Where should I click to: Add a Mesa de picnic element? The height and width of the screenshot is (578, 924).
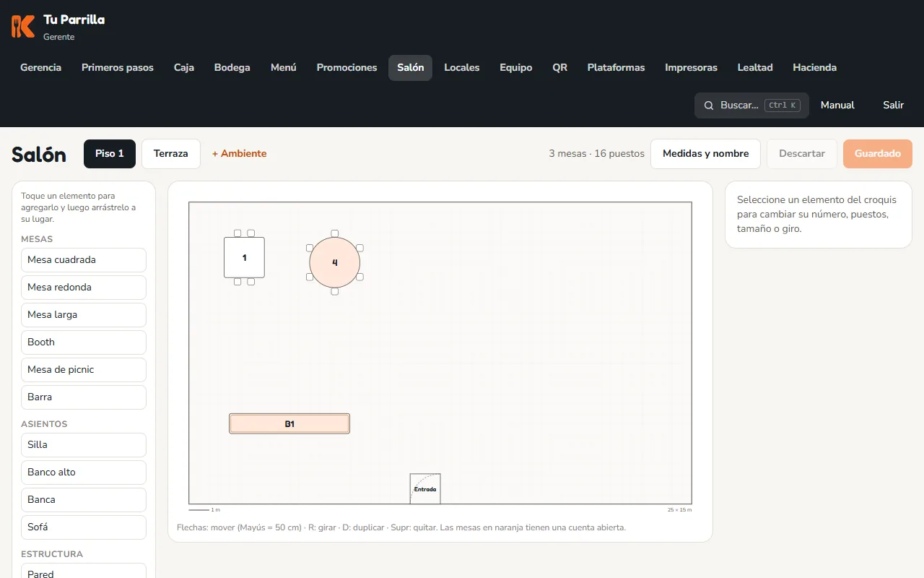pos(84,370)
